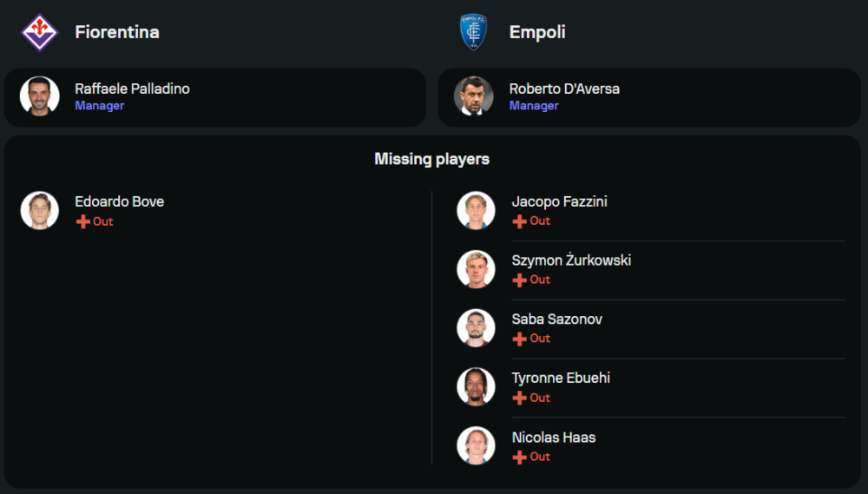The width and height of the screenshot is (868, 494).
Task: Click Saba Sazonov's player avatar
Action: click(x=476, y=328)
